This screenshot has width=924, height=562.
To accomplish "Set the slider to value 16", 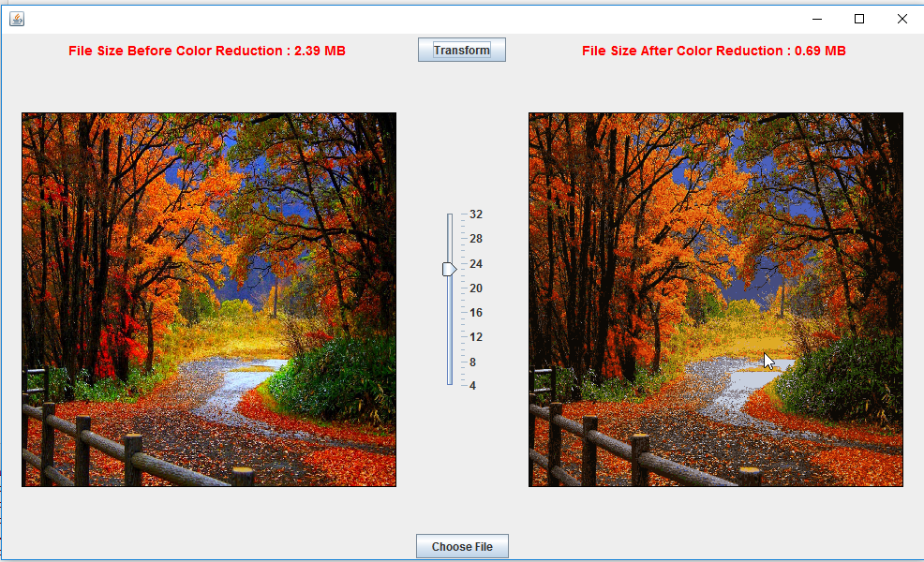I will tap(449, 313).
